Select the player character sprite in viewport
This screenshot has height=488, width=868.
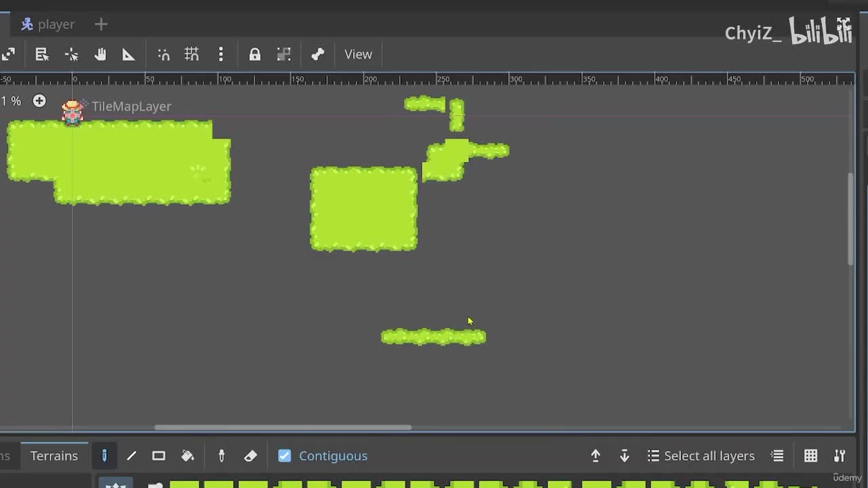point(73,112)
